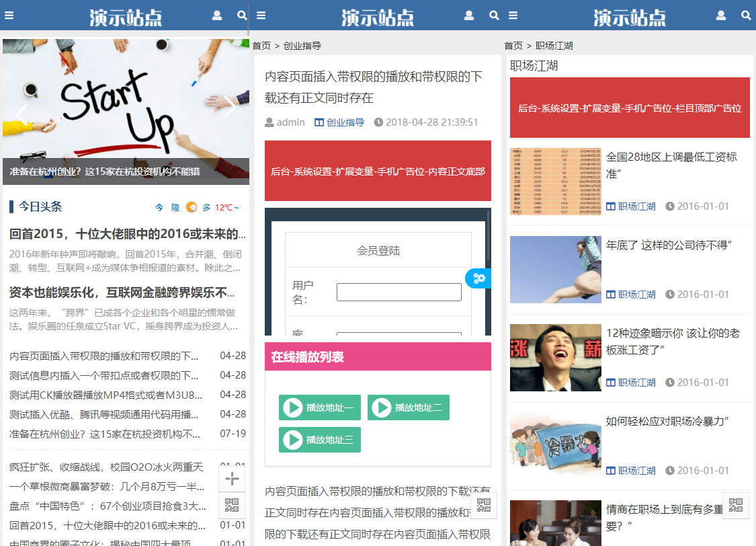
Task: Open laughing man 涨薪 thumbnail
Action: (556, 358)
